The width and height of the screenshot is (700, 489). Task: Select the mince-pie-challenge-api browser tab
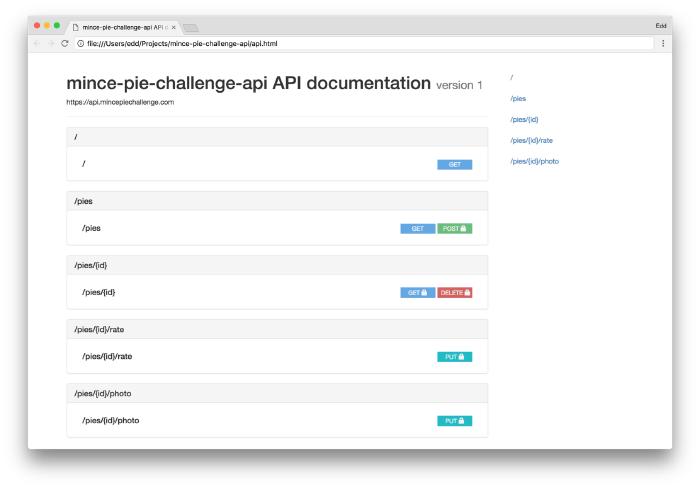(123, 27)
